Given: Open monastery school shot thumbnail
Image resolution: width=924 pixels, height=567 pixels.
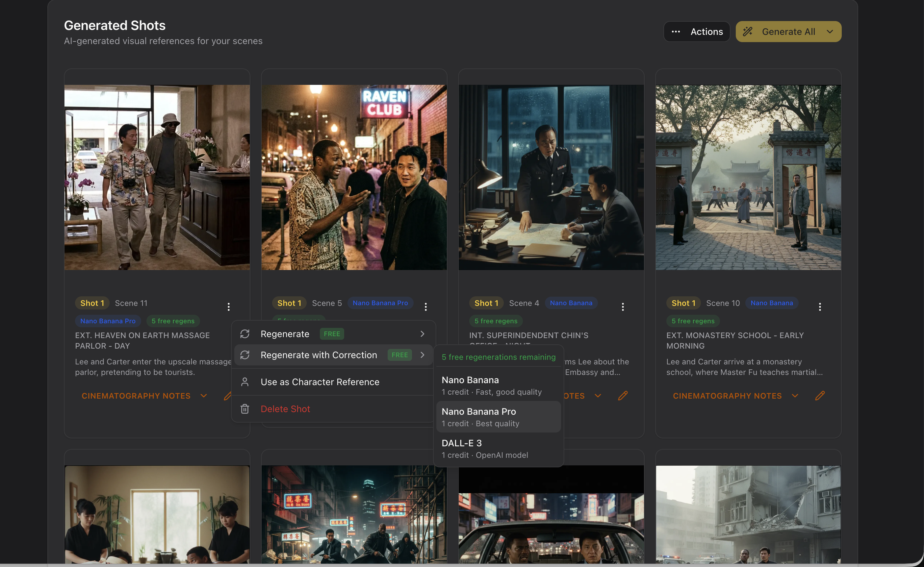Looking at the screenshot, I should [748, 177].
